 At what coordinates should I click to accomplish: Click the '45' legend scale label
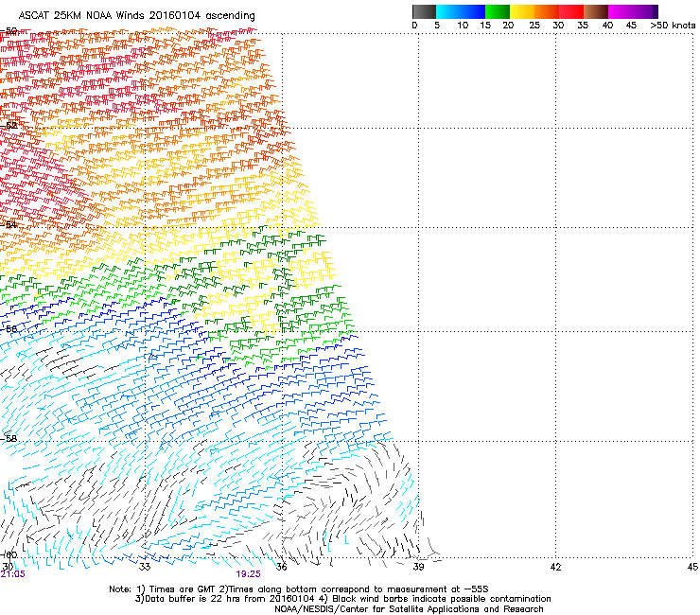(x=631, y=26)
